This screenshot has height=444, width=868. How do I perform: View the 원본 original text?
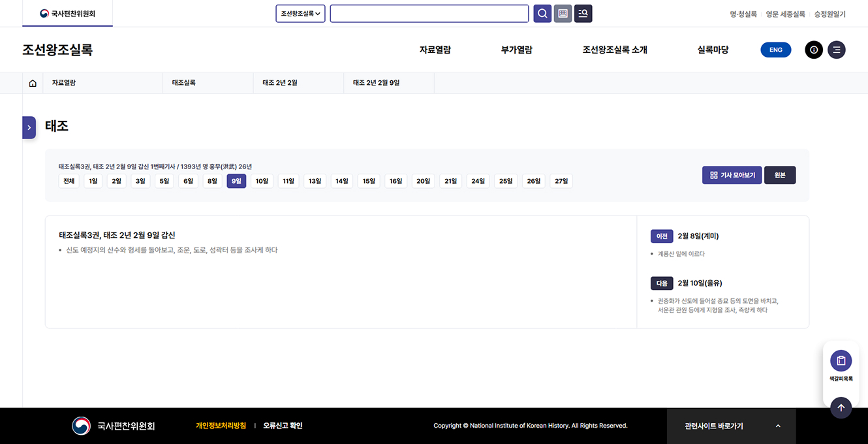coord(780,175)
